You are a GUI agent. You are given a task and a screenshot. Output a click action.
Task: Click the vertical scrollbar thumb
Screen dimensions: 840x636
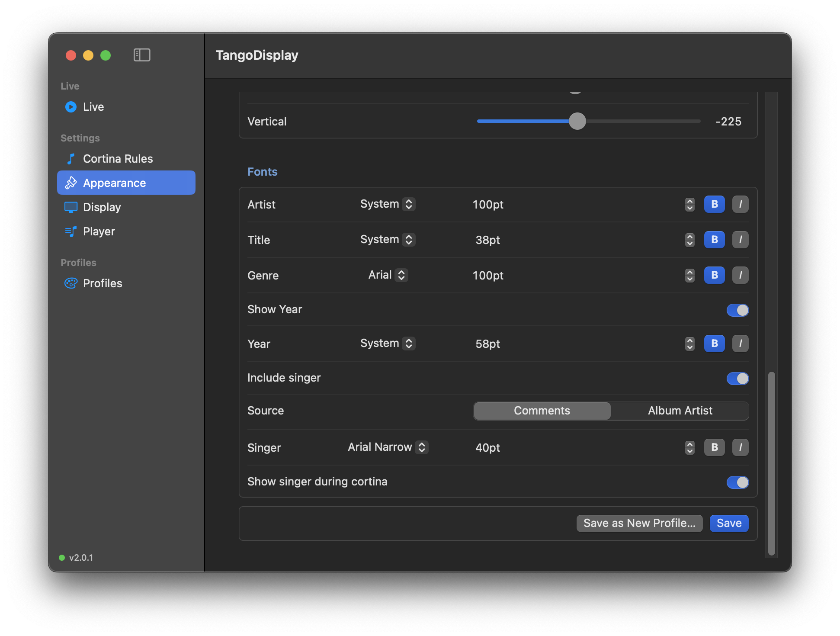click(x=771, y=463)
